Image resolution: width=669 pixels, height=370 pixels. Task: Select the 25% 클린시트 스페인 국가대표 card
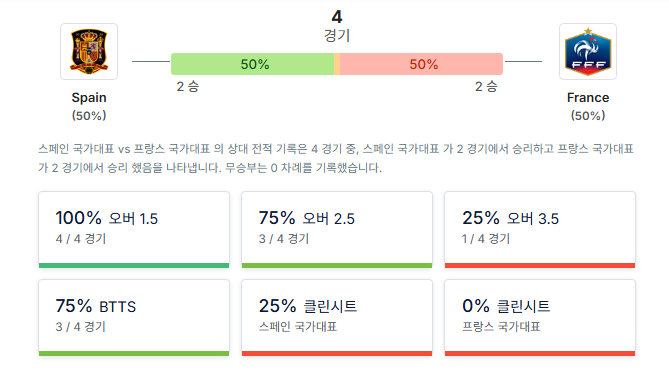337,318
